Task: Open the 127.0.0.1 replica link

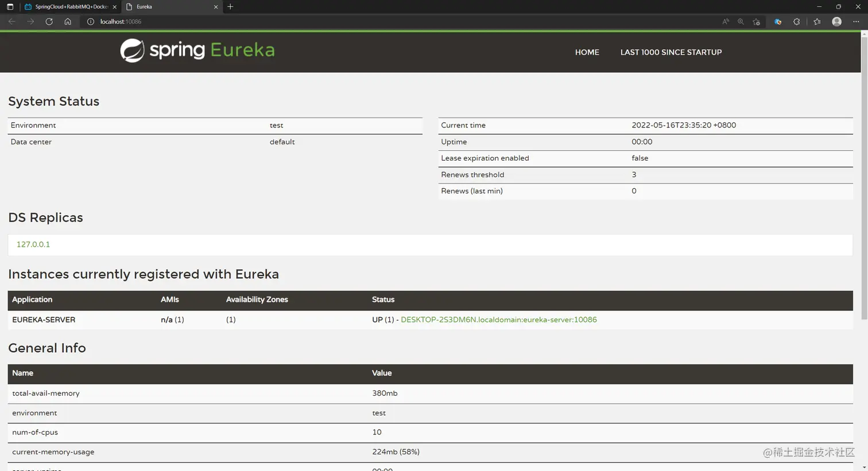Action: click(x=33, y=244)
